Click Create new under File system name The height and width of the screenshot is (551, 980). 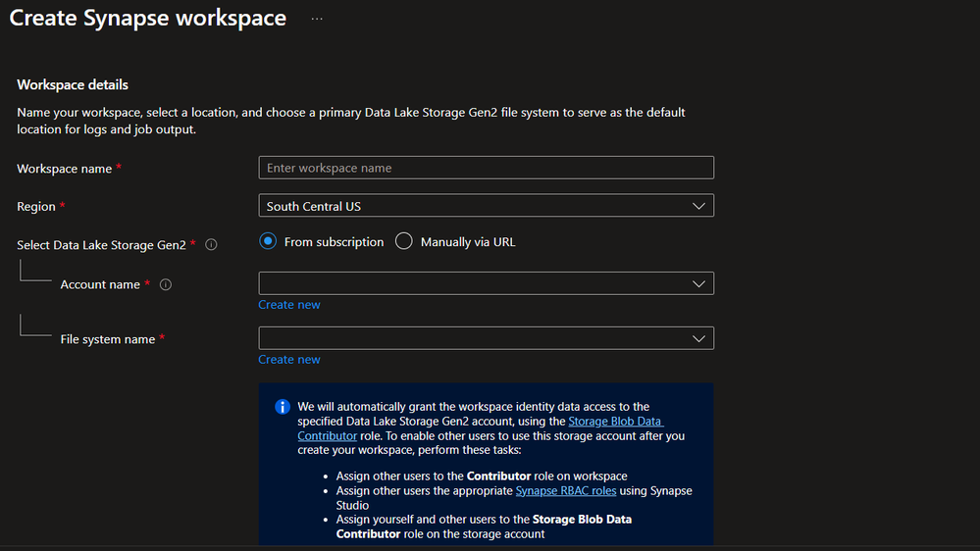point(289,359)
